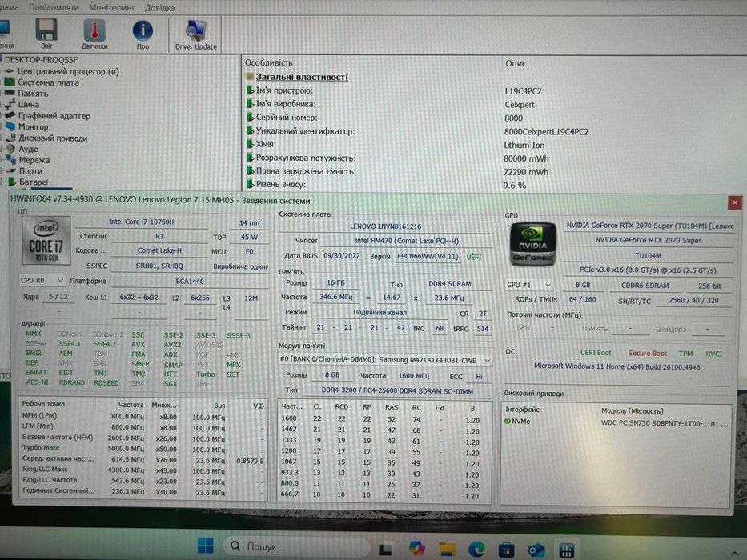Click the Звіт save report toolbar icon
Image resolution: width=747 pixels, height=560 pixels.
46,34
